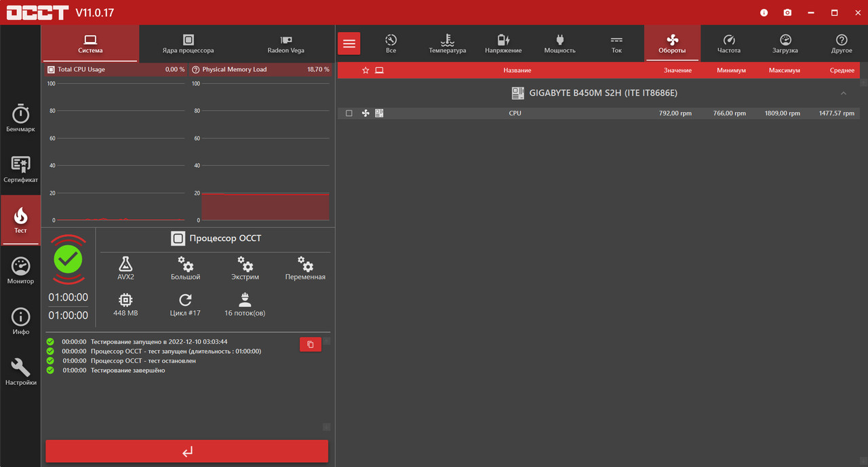Filter sensors by Температура
868x467 pixels.
pyautogui.click(x=448, y=44)
